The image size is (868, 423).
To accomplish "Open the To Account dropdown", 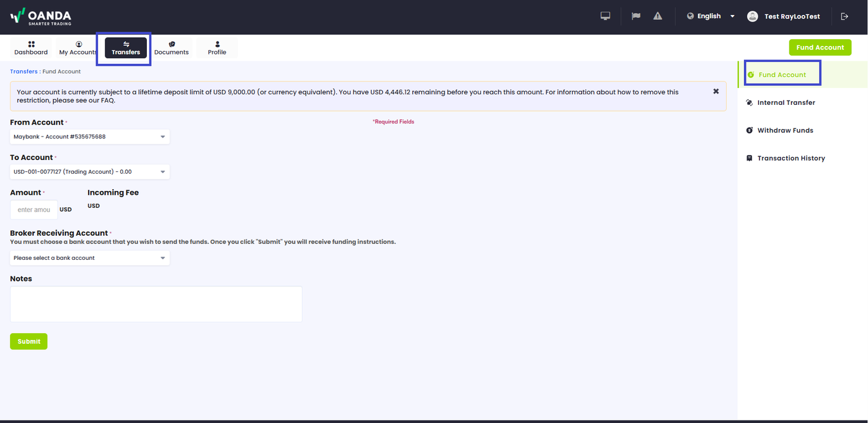I will click(x=90, y=172).
